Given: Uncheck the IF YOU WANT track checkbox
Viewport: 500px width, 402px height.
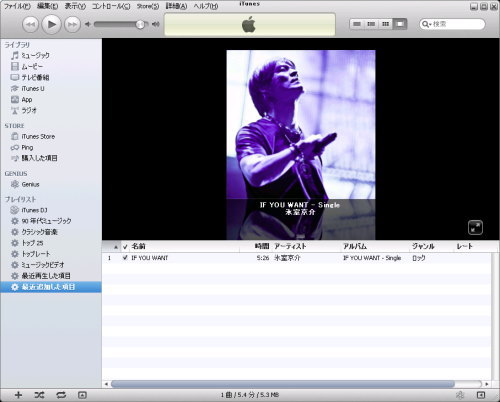Looking at the screenshot, I should [x=125, y=258].
